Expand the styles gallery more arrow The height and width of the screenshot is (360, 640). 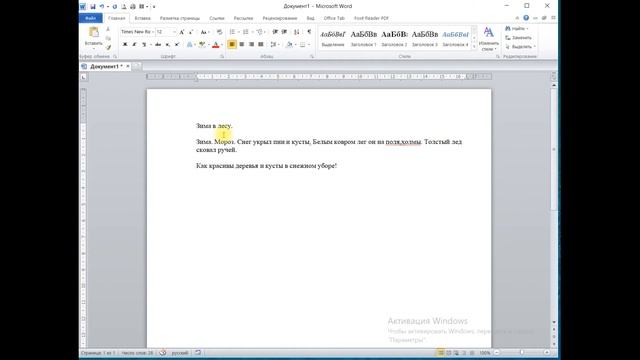[x=474, y=47]
